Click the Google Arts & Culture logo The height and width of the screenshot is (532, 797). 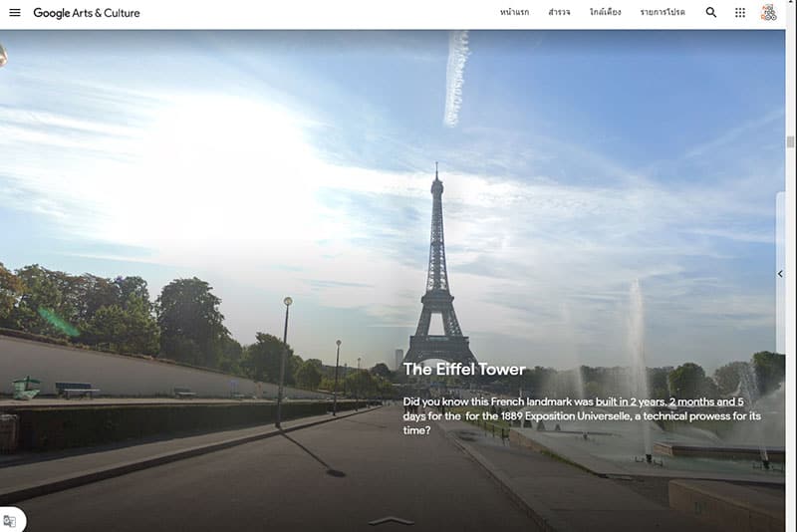coord(87,13)
